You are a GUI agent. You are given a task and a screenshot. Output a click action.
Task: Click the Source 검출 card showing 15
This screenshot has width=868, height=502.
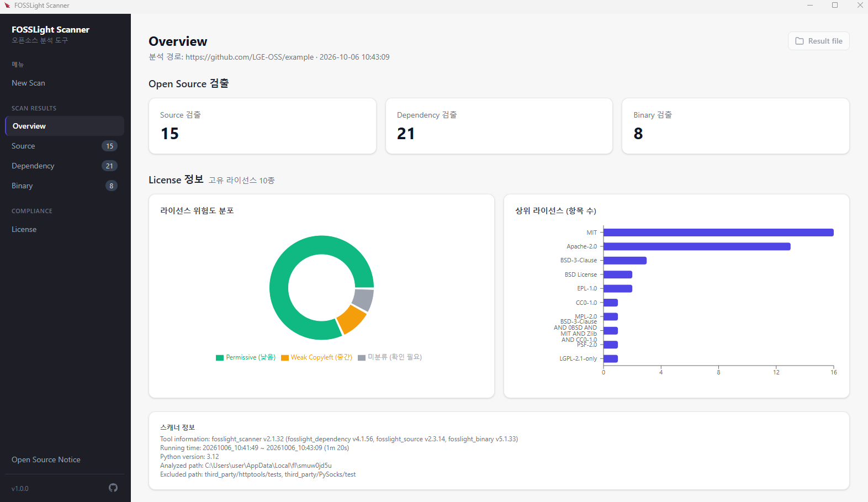coord(262,126)
